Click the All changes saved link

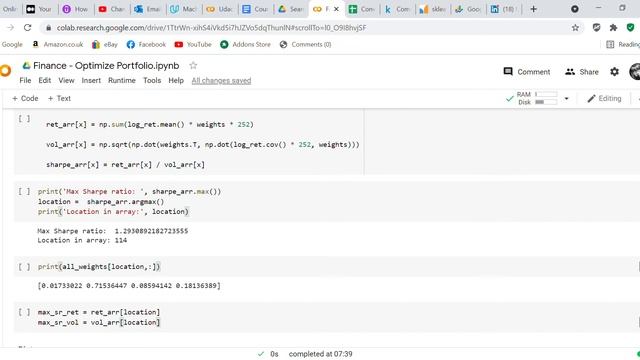click(x=221, y=81)
